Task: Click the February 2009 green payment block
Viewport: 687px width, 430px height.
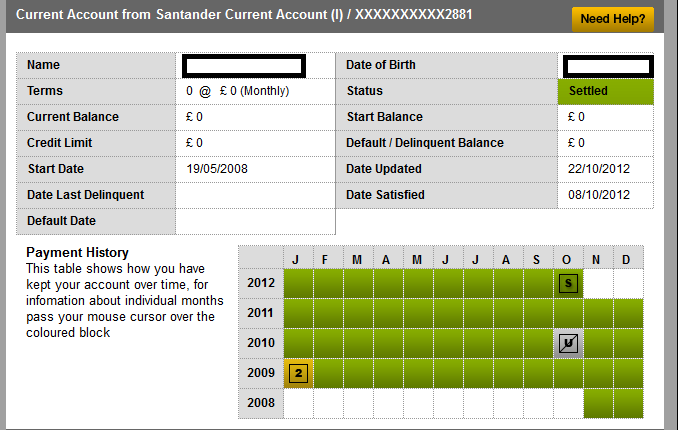Action: pos(329,373)
